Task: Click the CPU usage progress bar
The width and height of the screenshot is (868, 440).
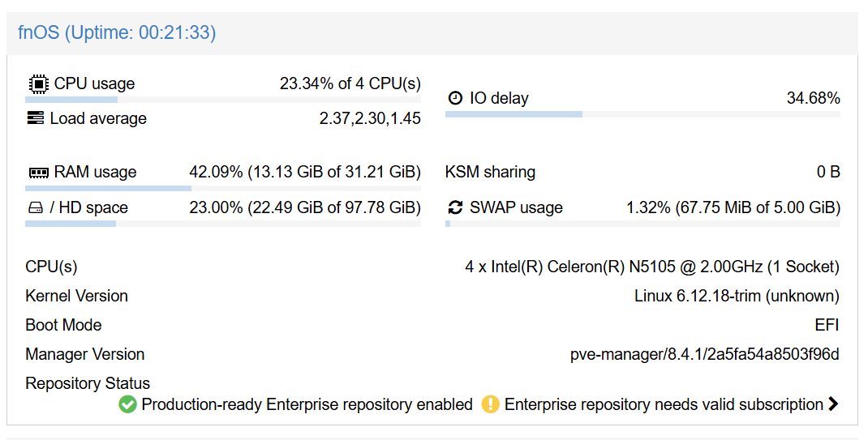Action: point(222,100)
